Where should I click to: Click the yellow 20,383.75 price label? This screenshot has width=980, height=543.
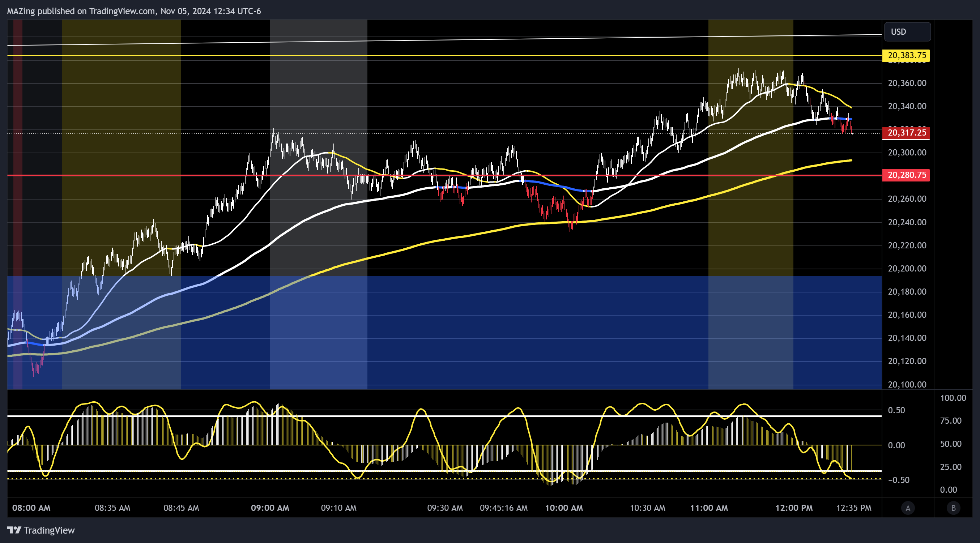pos(906,56)
